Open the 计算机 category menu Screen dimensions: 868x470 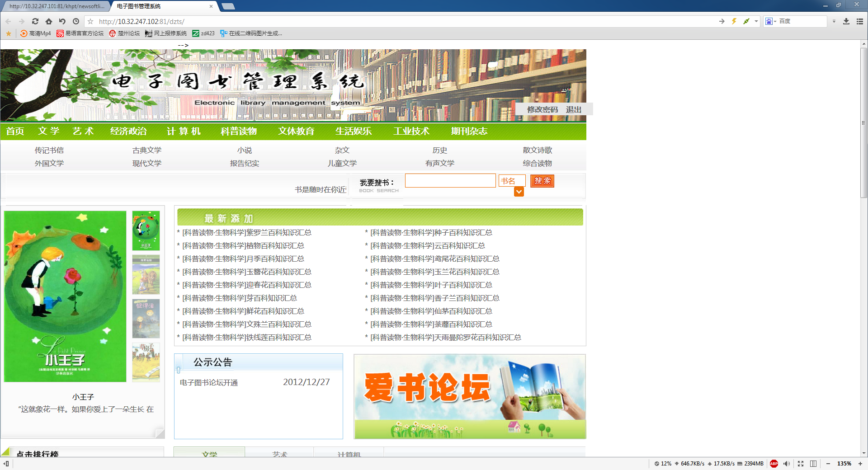tap(184, 131)
